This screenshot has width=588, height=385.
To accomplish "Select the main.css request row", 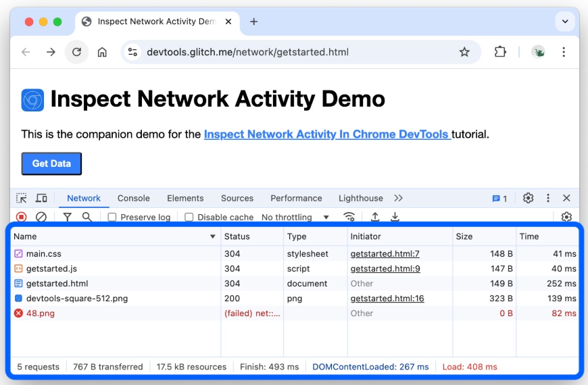I will (x=295, y=254).
